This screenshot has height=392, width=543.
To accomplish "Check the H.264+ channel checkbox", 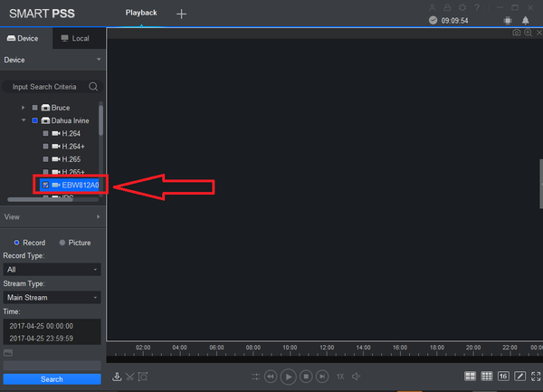I will pyautogui.click(x=45, y=147).
